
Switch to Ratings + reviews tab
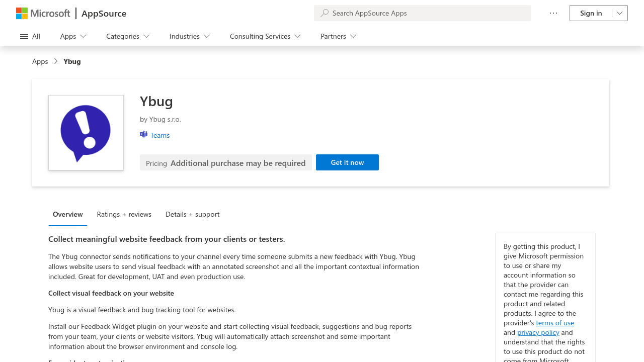pos(124,214)
